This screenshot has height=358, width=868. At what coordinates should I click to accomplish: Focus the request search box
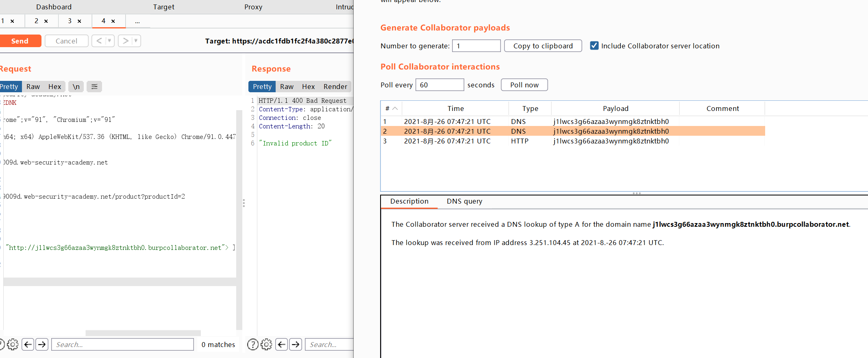pyautogui.click(x=122, y=345)
